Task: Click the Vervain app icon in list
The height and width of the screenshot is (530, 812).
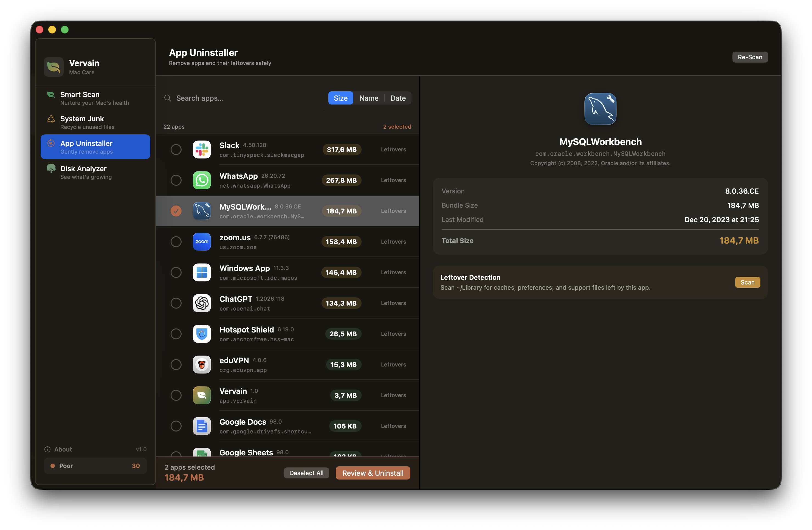Action: click(202, 395)
